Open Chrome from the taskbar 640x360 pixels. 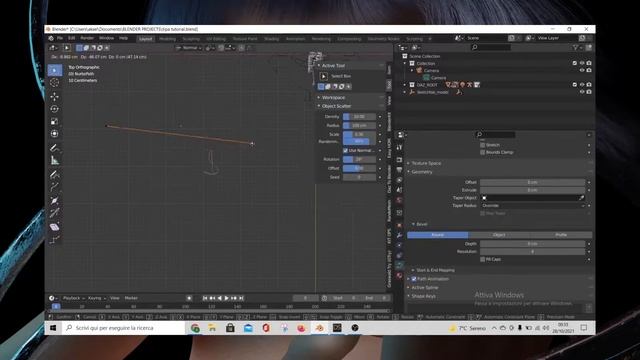click(195, 328)
